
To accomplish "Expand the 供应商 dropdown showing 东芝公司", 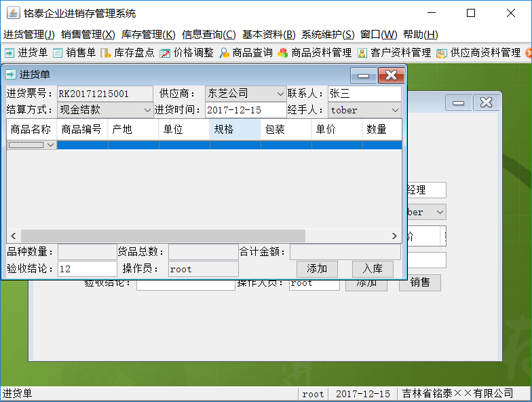I will [x=246, y=94].
